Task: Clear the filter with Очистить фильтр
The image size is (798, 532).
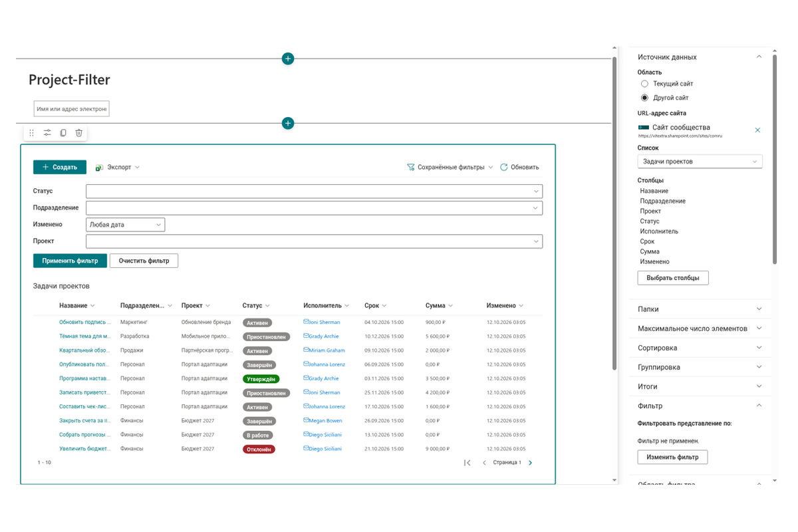Action: pyautogui.click(x=144, y=261)
